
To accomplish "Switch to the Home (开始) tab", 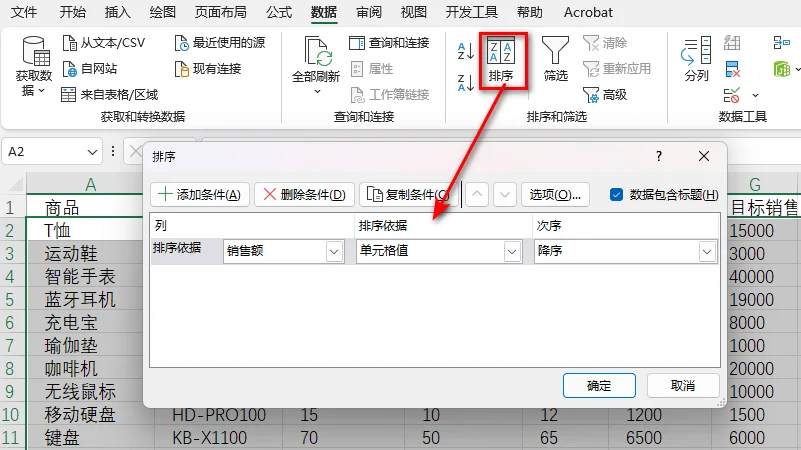I will (73, 12).
